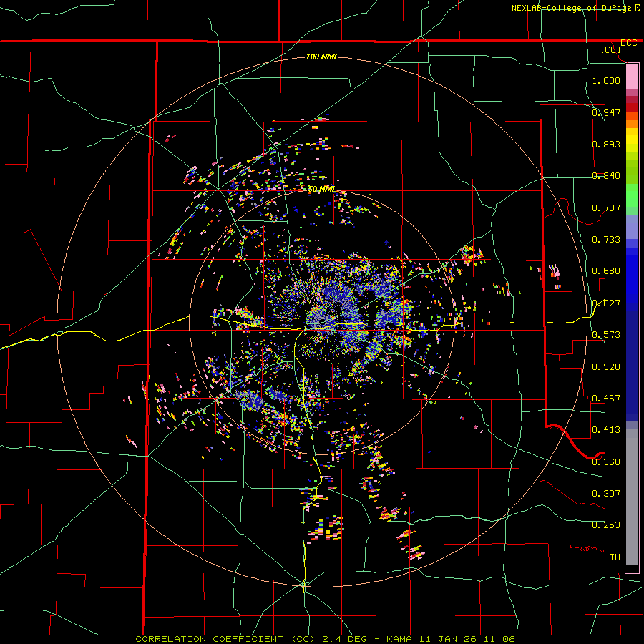Select the 0.680 legend value

click(x=606, y=271)
